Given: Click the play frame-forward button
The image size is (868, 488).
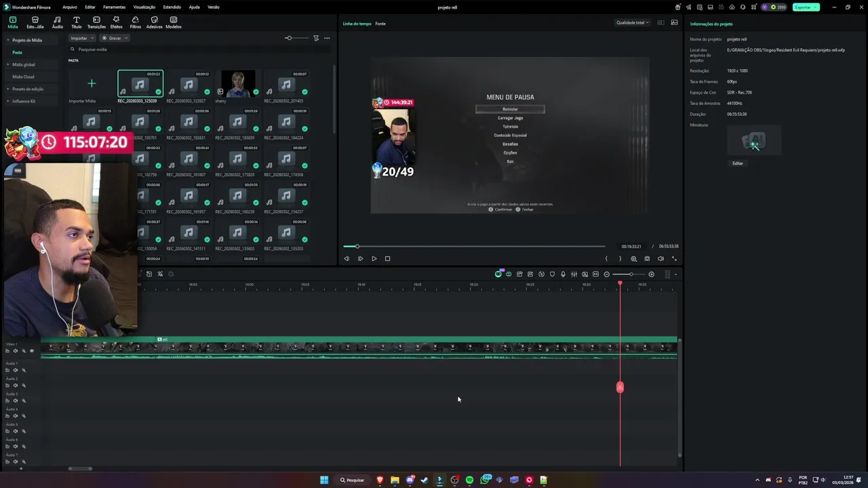Looking at the screenshot, I should pyautogui.click(x=360, y=258).
